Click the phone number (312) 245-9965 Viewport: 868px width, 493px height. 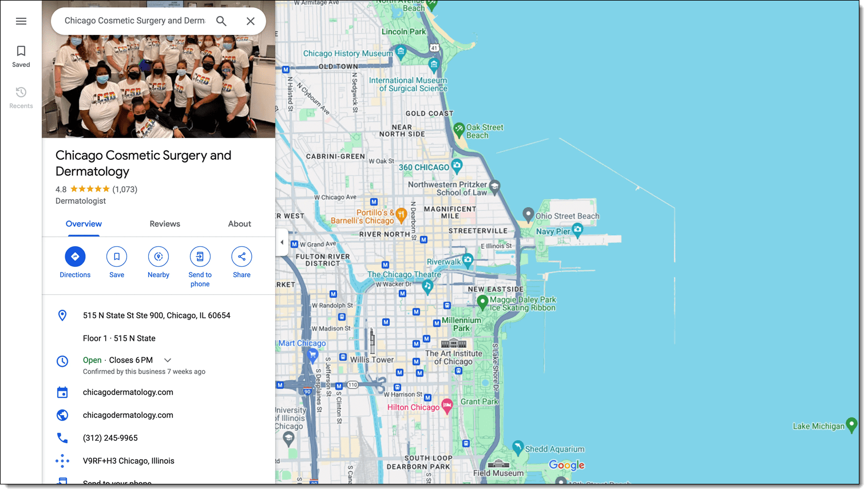pyautogui.click(x=110, y=438)
